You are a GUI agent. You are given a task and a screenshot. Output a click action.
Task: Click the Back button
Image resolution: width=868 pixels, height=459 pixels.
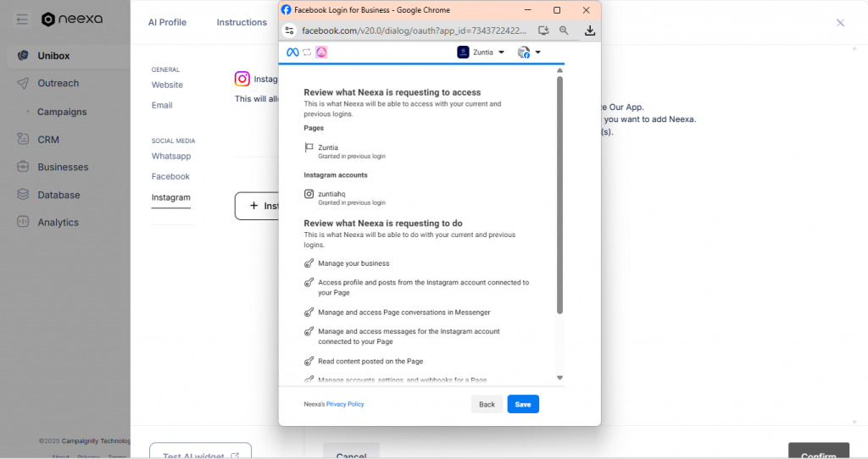487,405
